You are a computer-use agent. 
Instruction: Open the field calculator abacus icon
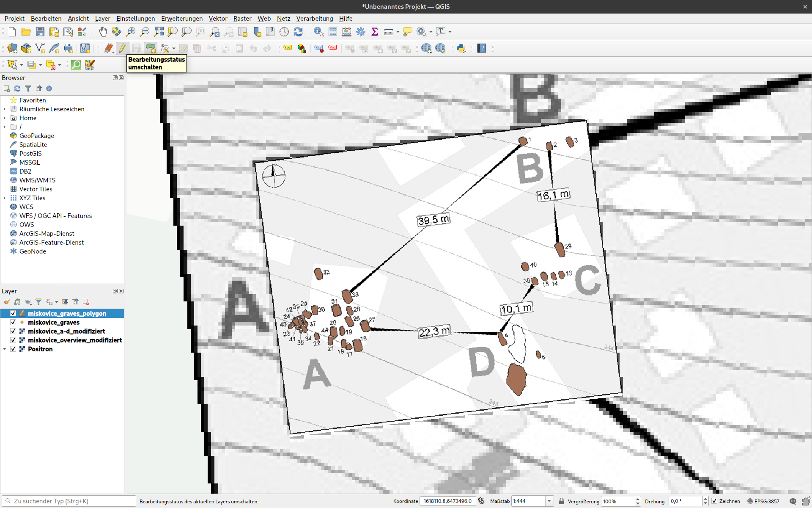point(347,32)
